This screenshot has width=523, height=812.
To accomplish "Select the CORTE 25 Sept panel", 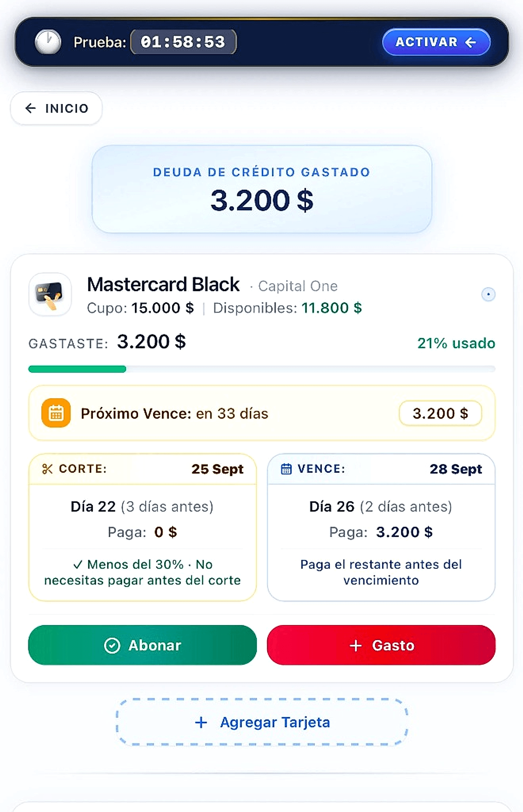I will tap(143, 527).
